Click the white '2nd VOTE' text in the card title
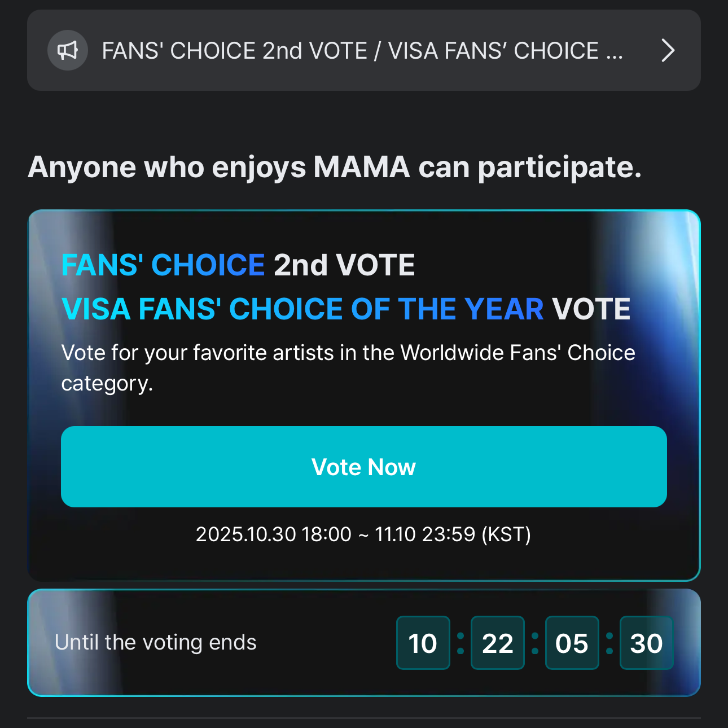This screenshot has width=728, height=728. pyautogui.click(x=344, y=265)
